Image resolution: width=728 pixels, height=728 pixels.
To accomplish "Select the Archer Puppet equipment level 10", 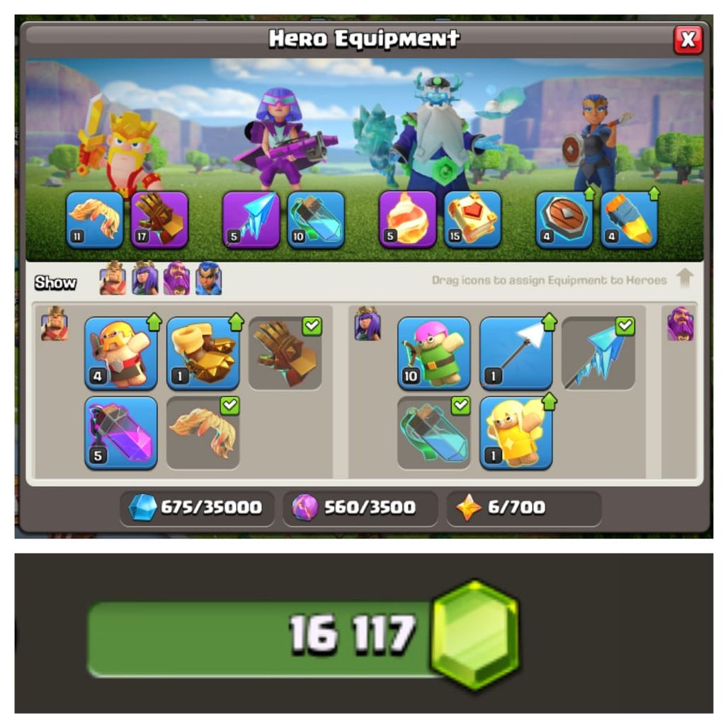I will click(434, 353).
